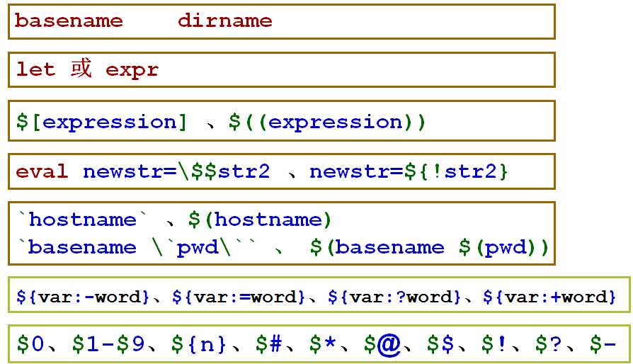Image resolution: width=633 pixels, height=364 pixels.
Task: Click the "$1-$9" parameter range
Action: click(x=108, y=344)
